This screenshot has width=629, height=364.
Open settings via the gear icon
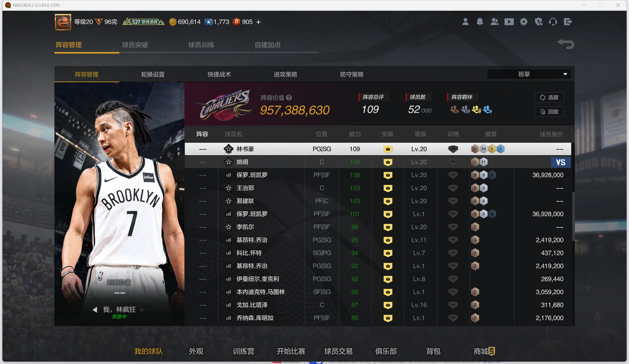tap(524, 22)
